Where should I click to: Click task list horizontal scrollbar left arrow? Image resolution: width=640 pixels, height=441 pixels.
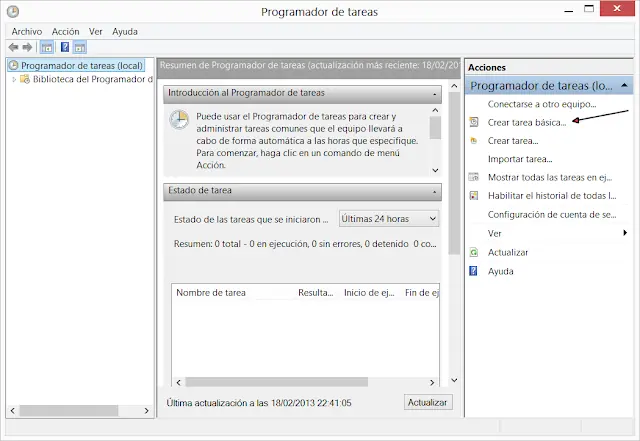coord(179,382)
